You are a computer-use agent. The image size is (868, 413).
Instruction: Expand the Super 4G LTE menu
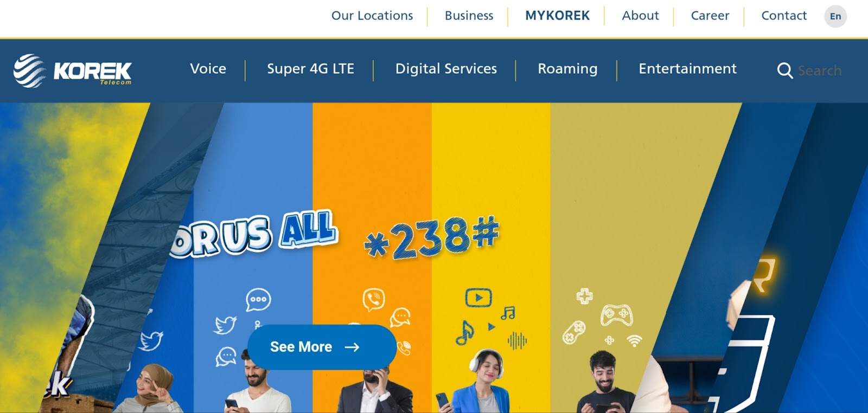click(x=310, y=69)
